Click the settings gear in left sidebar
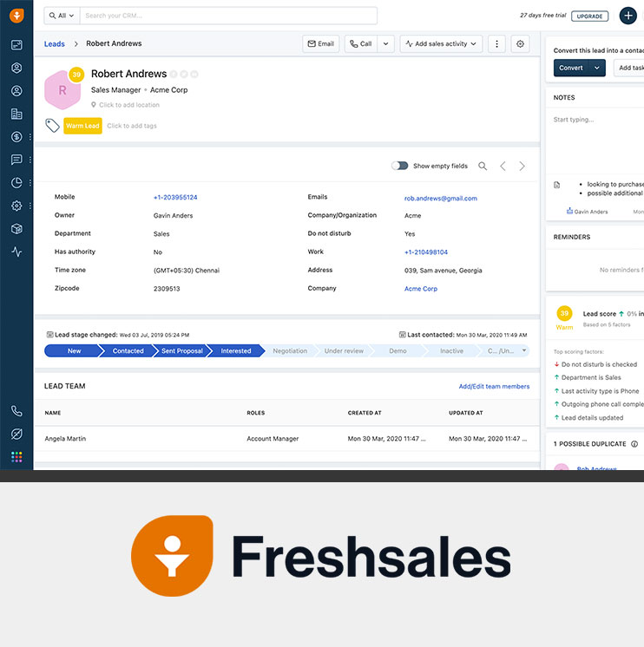Viewport: 644px width, 647px height. point(16,206)
